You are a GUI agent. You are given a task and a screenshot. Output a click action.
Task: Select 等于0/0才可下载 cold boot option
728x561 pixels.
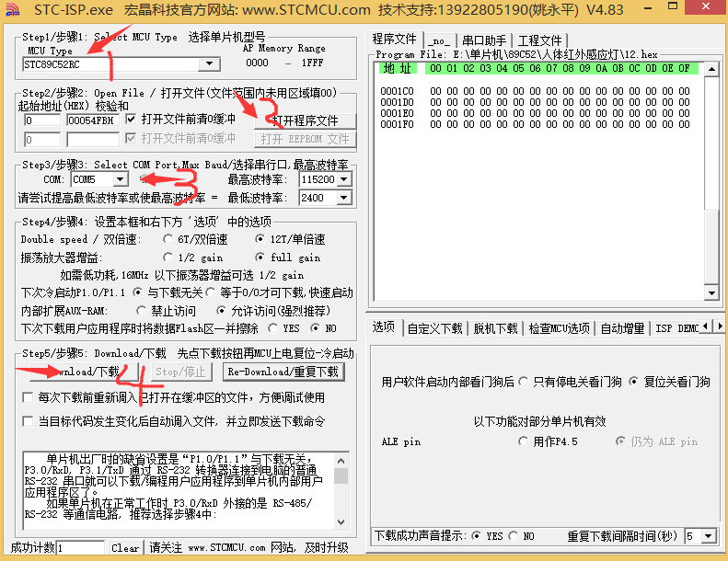click(x=211, y=292)
